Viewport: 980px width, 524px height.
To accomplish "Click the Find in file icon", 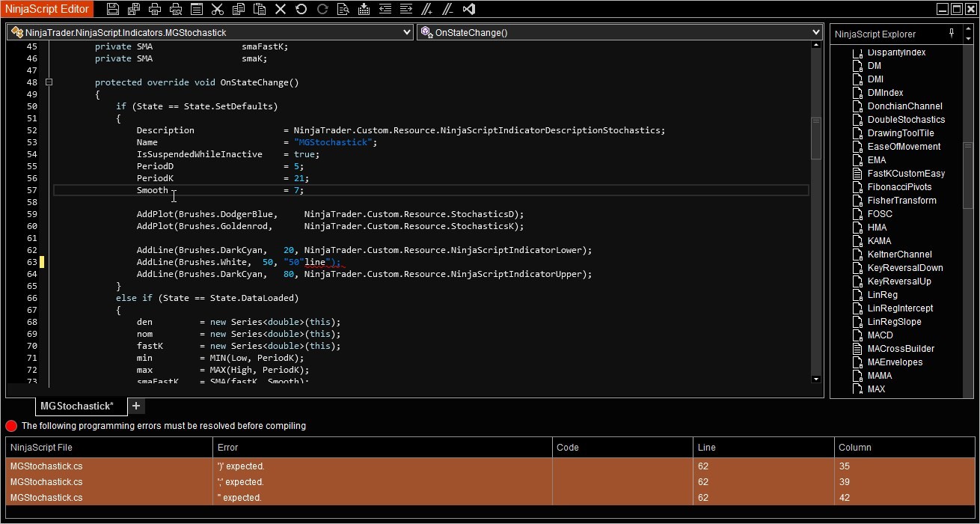I will pyautogui.click(x=343, y=10).
